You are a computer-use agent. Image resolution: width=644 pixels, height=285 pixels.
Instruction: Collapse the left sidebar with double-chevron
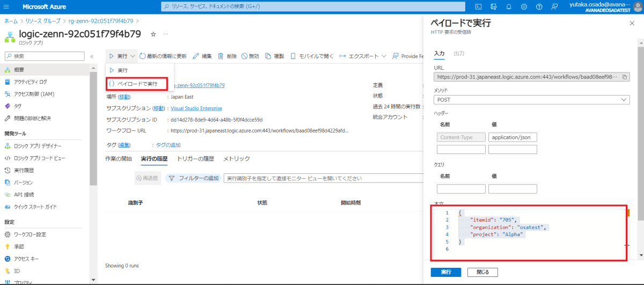(92, 56)
